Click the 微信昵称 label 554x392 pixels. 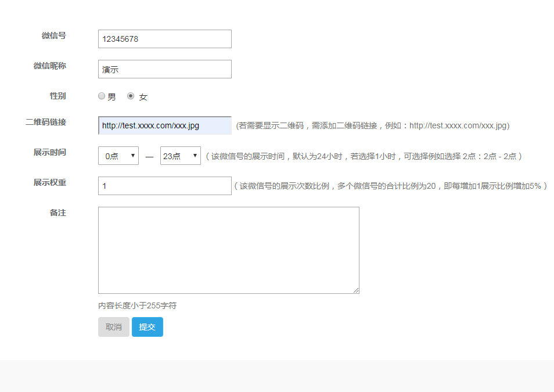coord(50,66)
